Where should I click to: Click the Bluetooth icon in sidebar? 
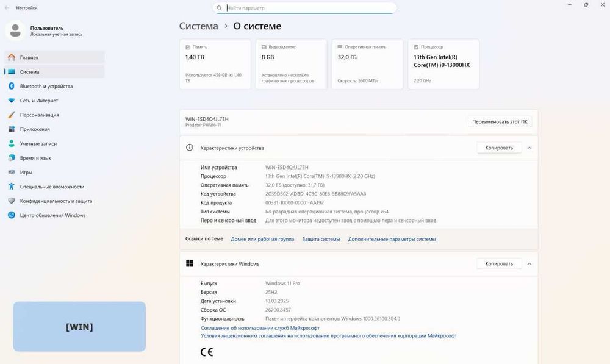[x=11, y=87]
